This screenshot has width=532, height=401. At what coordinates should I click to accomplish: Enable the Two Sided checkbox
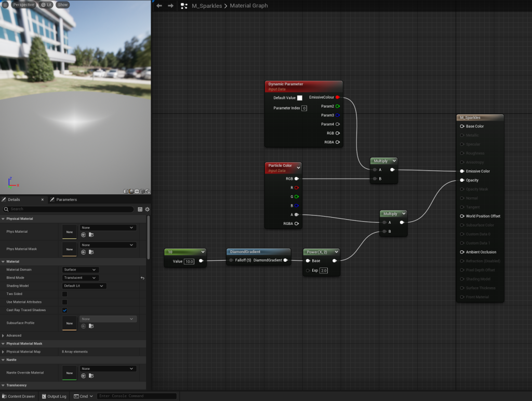tap(64, 294)
